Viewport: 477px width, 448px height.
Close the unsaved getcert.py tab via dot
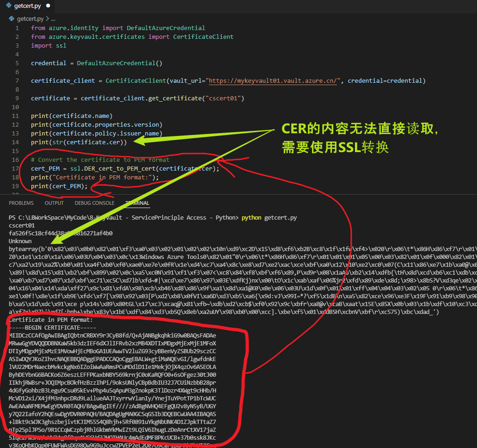click(x=48, y=6)
